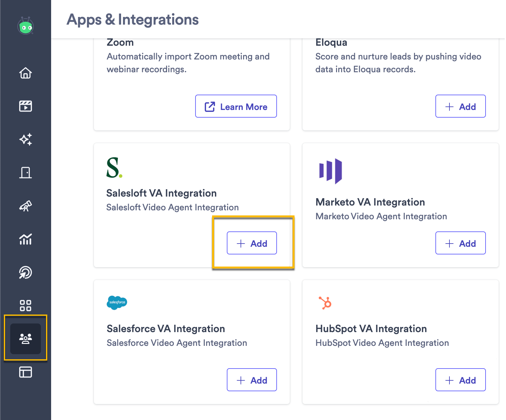
Task: Open the apps grid sidebar icon
Action: [x=26, y=306]
